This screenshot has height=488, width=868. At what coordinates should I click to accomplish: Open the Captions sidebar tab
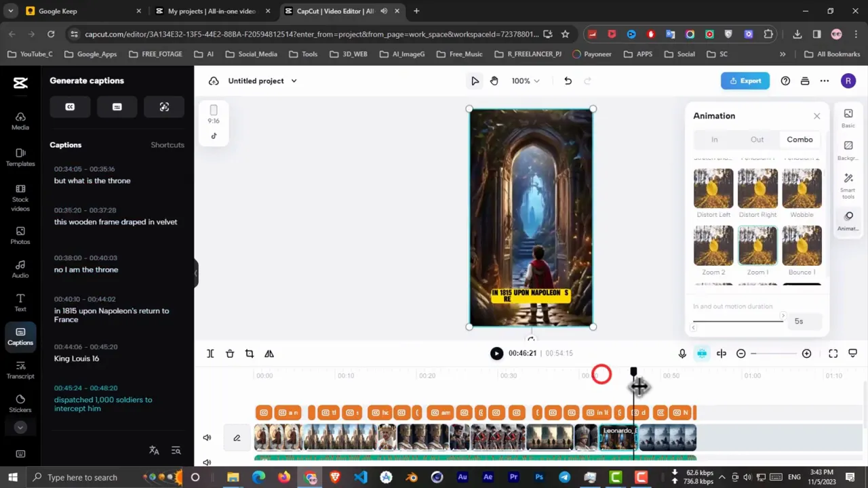(x=20, y=336)
